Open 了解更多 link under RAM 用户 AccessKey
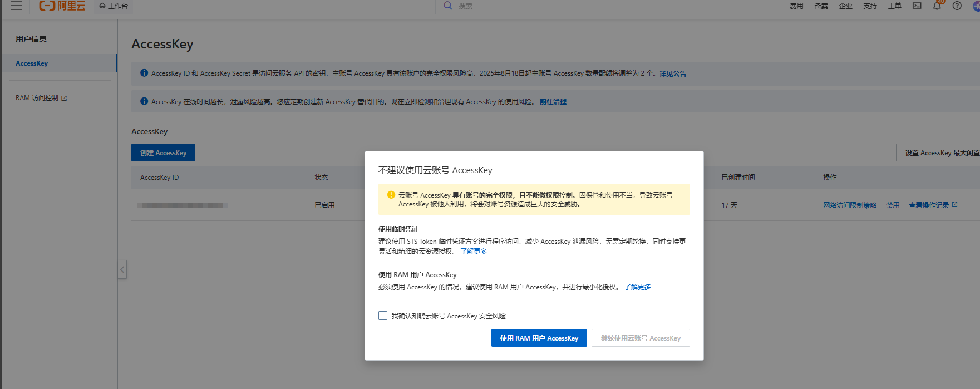This screenshot has height=389, width=980. 637,287
